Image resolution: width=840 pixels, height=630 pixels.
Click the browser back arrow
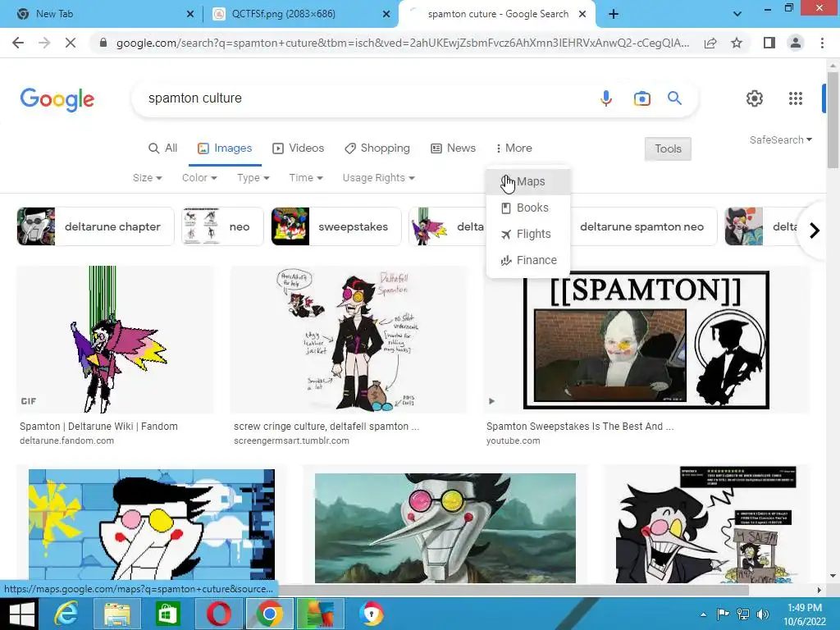[x=18, y=43]
